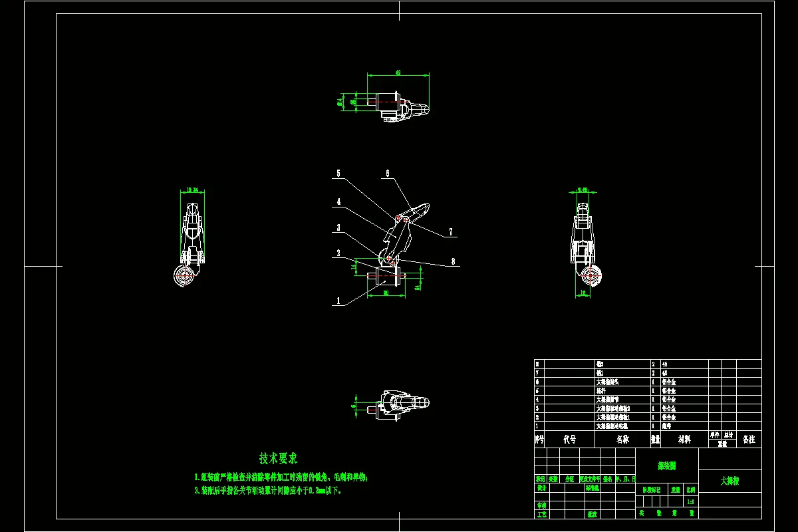The height and width of the screenshot is (532, 798).
Task: Click technical requirement line 1 text
Action: pos(281,477)
